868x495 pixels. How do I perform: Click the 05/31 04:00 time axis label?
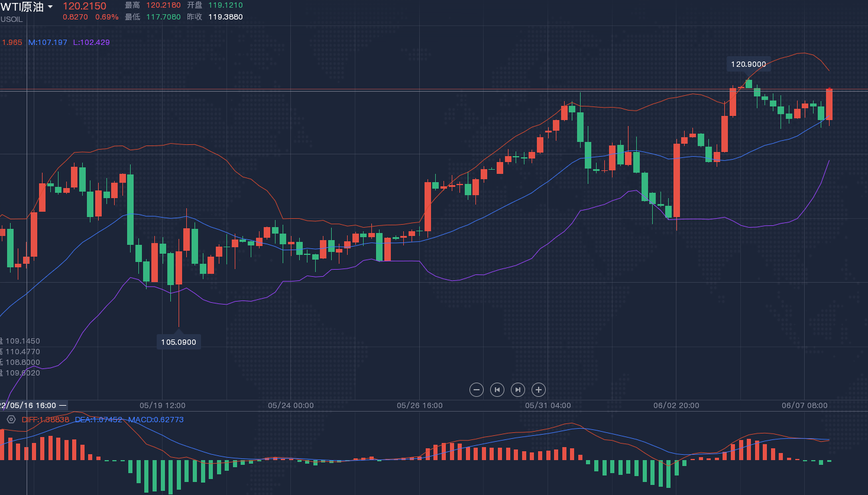[x=548, y=406]
